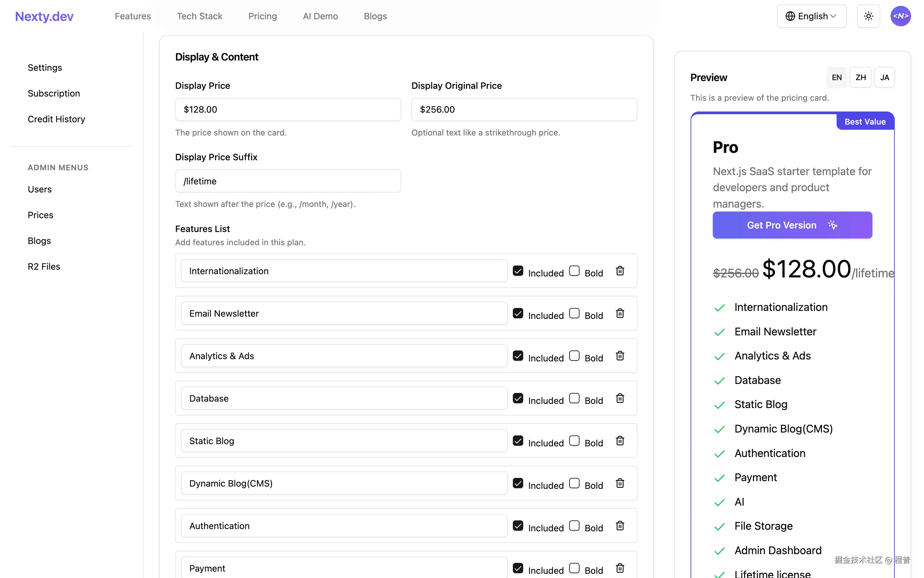The width and height of the screenshot is (924, 578).
Task: Delete the Static Blog feature row
Action: click(x=620, y=440)
